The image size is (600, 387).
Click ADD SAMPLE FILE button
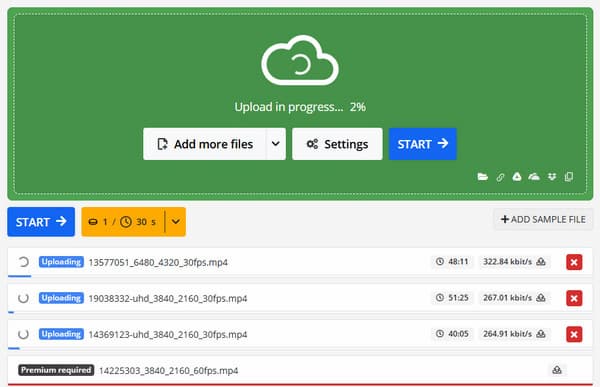pos(543,219)
